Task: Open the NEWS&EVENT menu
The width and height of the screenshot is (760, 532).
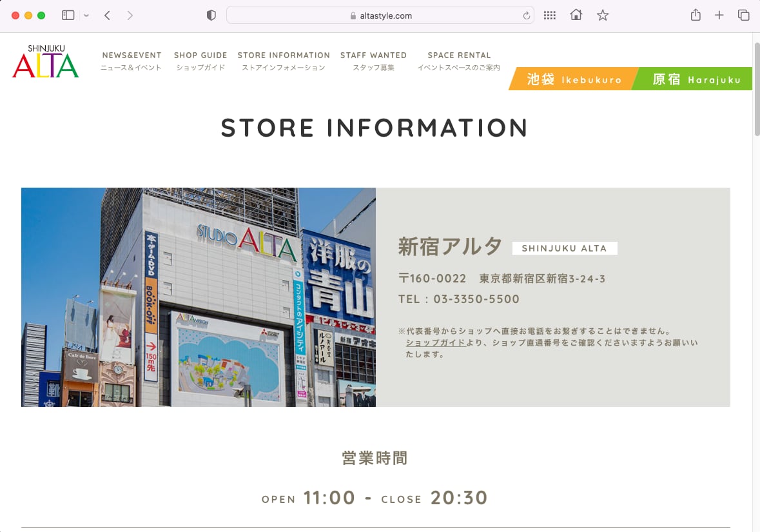Action: click(132, 61)
